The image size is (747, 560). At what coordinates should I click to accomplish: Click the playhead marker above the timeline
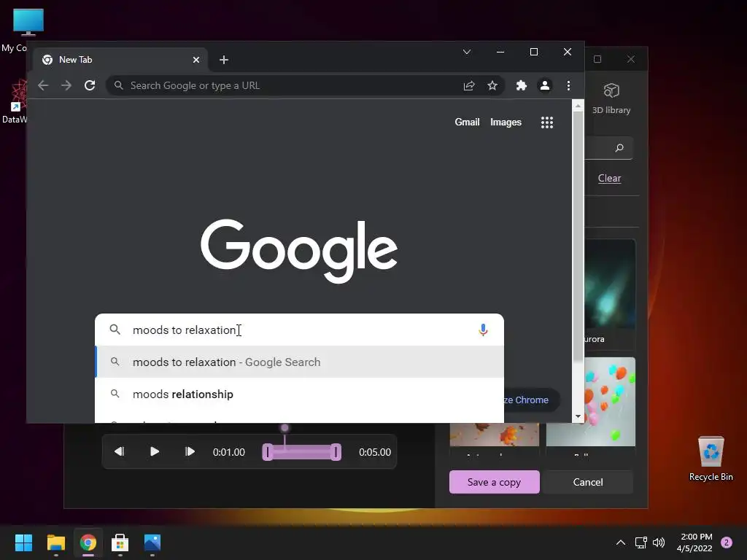point(285,427)
